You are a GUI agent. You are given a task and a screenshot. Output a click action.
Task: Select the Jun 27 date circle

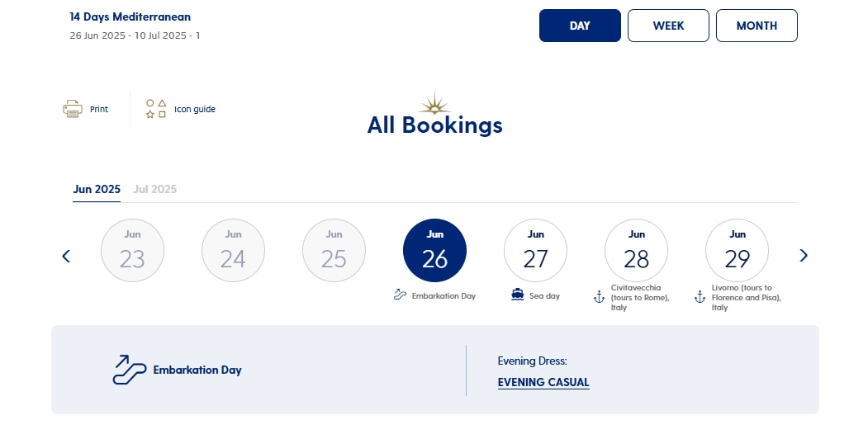535,251
